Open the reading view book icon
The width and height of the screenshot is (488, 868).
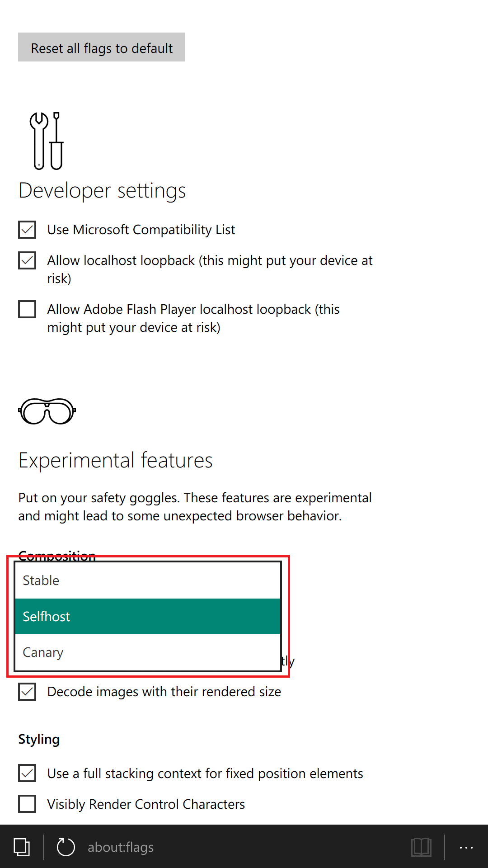421,847
